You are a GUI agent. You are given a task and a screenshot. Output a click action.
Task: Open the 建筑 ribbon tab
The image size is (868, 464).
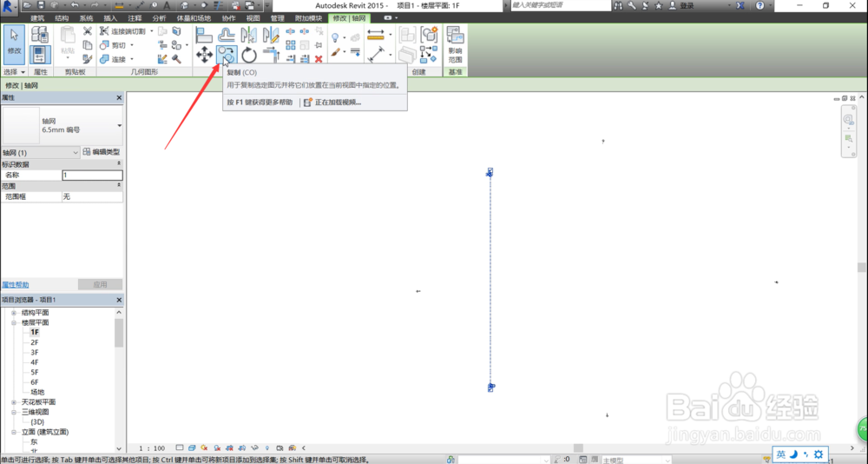coord(37,18)
